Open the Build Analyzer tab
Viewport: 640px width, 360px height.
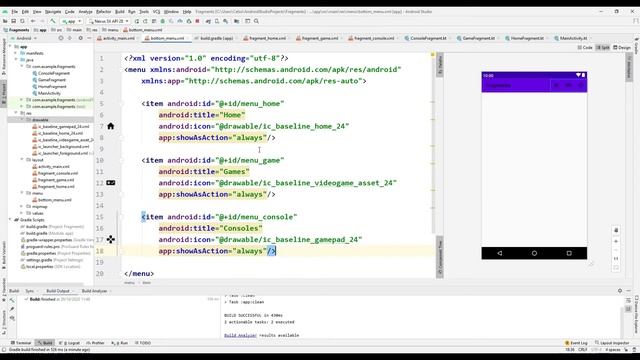pos(94,291)
